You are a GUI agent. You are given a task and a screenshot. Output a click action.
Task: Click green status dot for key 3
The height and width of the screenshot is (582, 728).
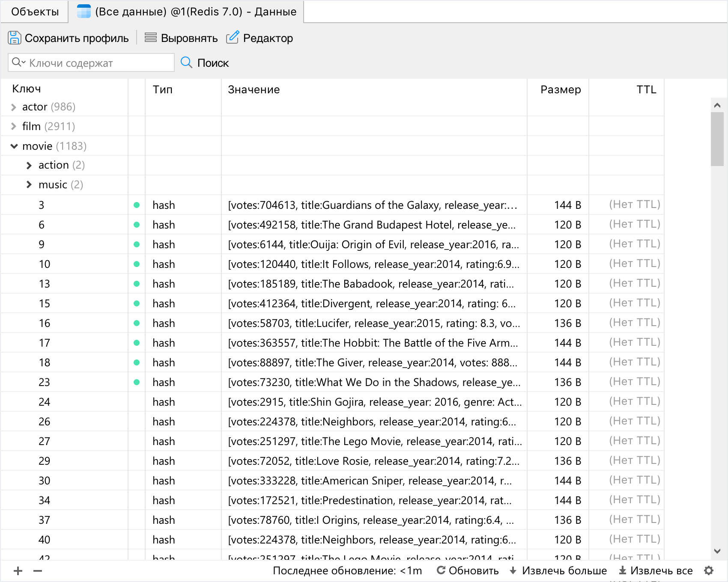[137, 205]
